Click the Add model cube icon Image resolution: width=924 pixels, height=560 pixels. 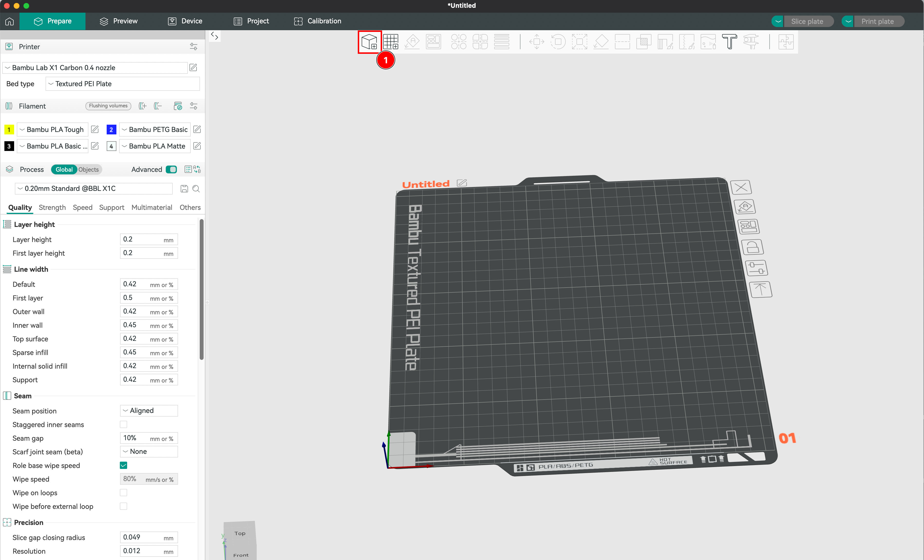369,42
